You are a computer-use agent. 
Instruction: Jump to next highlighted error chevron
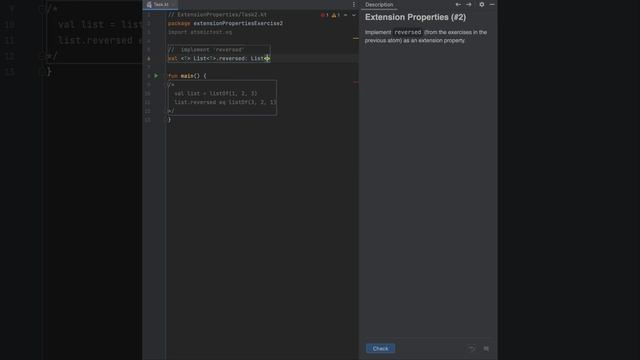tap(354, 15)
